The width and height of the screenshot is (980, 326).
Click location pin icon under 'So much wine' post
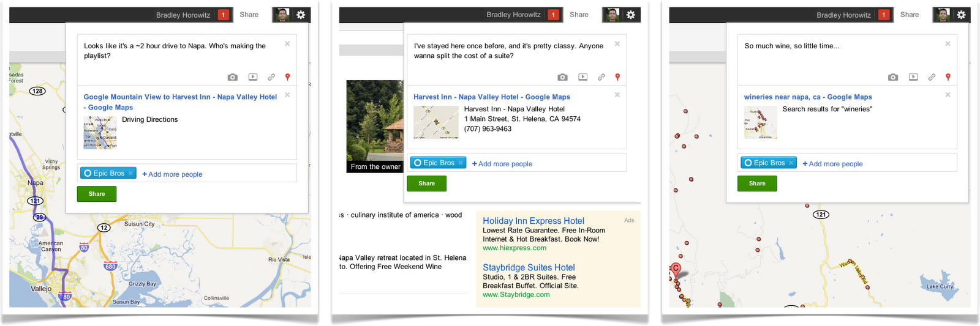pyautogui.click(x=948, y=77)
